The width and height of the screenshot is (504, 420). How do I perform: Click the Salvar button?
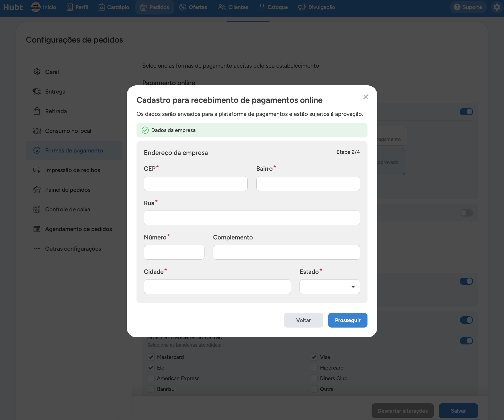(458, 411)
